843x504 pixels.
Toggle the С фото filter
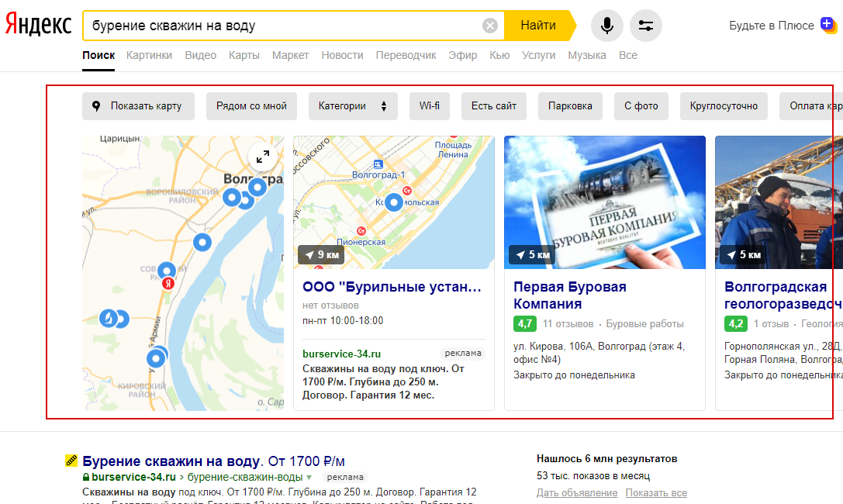(641, 106)
